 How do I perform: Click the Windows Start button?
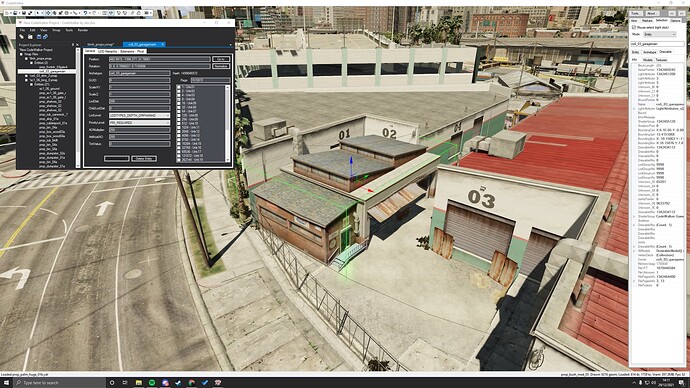[x=6, y=383]
